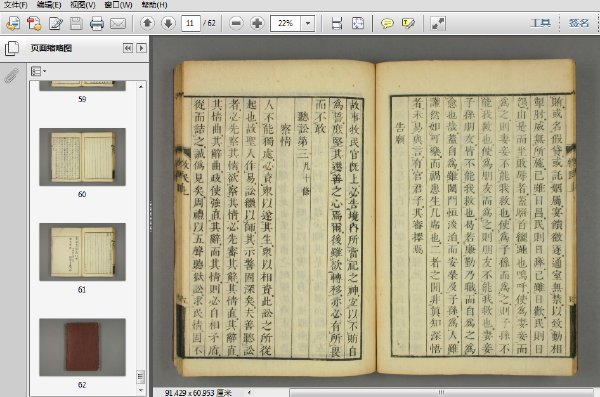The image size is (600, 397).
Task: Zoom in with the plus button
Action: point(257,23)
